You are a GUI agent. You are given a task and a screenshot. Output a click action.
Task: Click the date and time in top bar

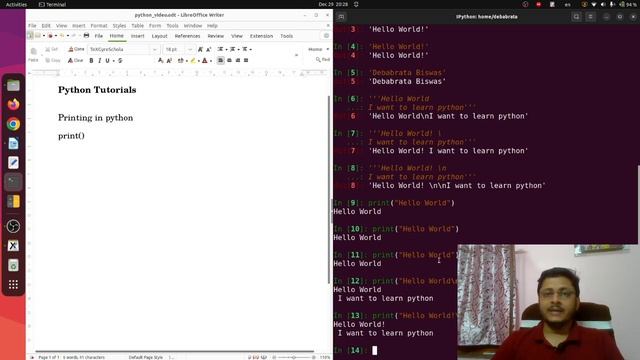pyautogui.click(x=333, y=4)
